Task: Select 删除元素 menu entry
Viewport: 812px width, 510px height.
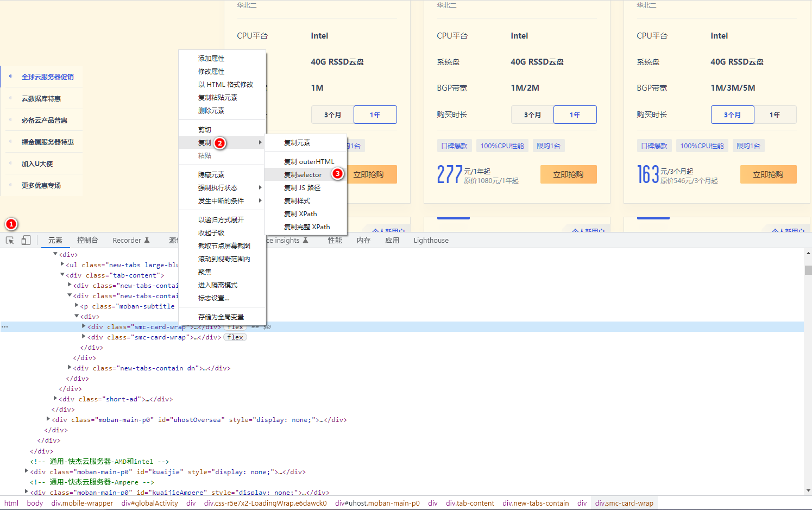Action: tap(222, 111)
